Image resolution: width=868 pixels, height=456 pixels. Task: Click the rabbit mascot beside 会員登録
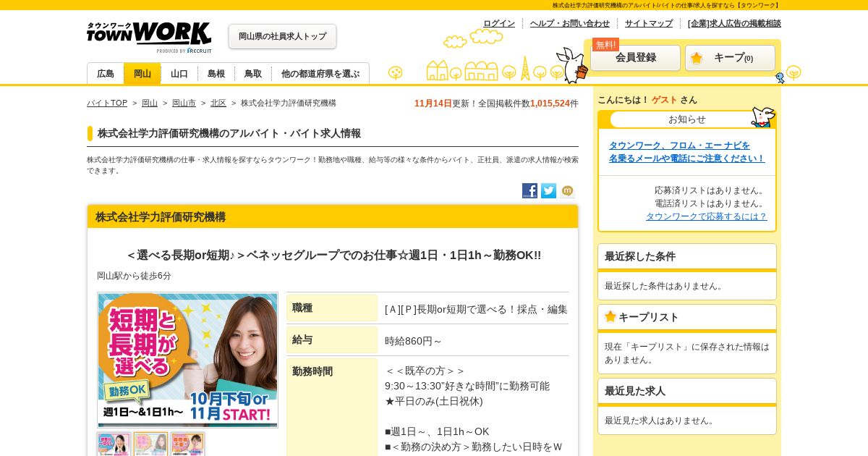pyautogui.click(x=571, y=65)
